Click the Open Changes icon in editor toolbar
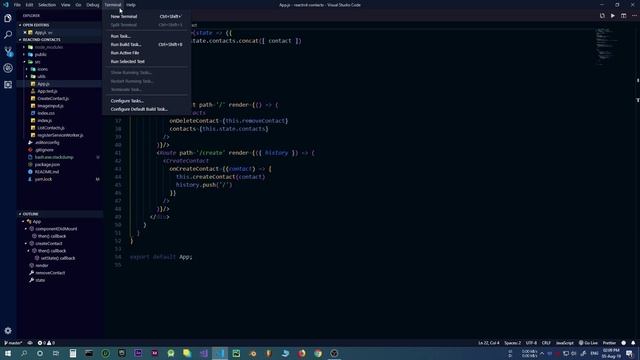This screenshot has height=360, width=640. coord(602,16)
